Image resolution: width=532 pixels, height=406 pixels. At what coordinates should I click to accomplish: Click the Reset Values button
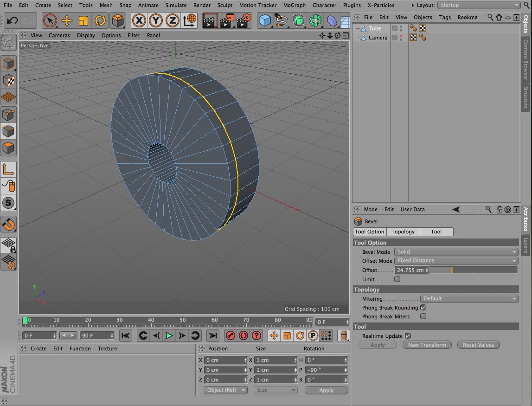tap(478, 345)
